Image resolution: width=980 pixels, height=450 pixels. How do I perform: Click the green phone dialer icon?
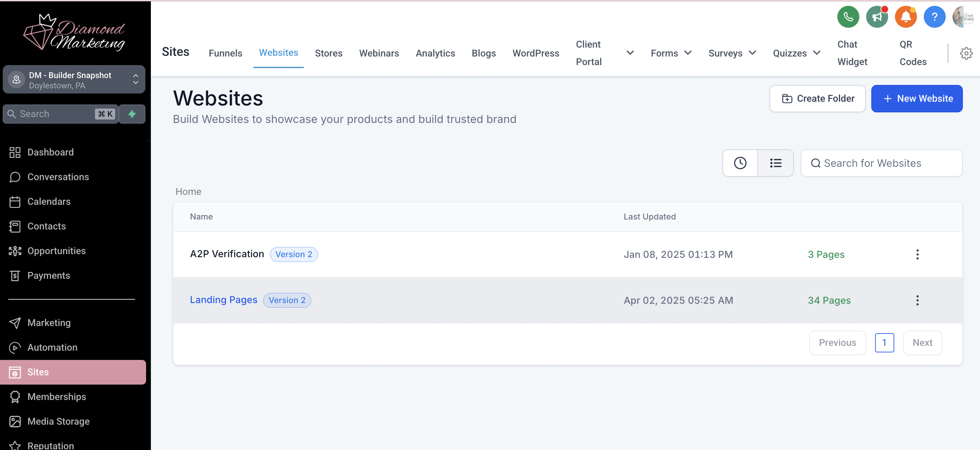point(848,17)
